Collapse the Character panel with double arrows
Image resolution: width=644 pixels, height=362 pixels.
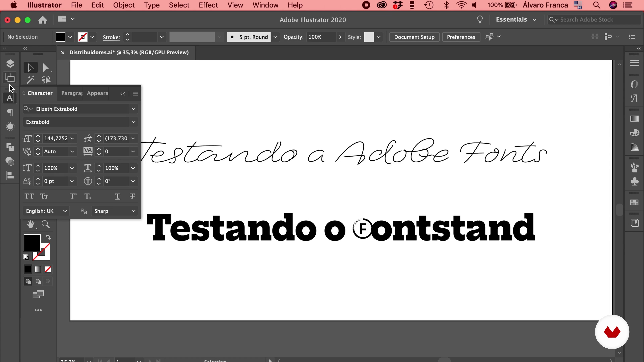tap(122, 94)
